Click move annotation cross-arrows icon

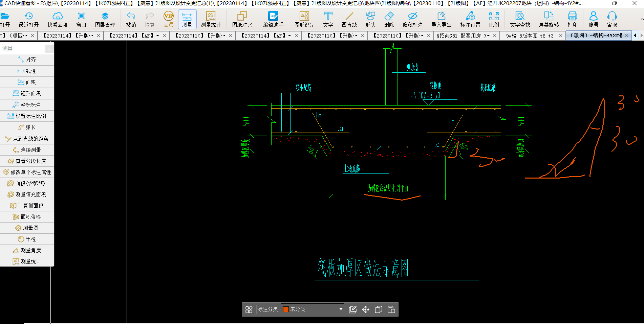coord(366,309)
